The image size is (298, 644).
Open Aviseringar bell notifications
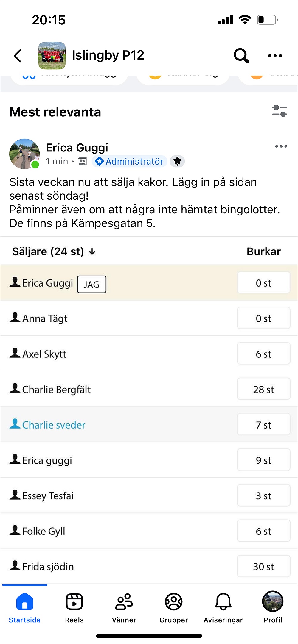coord(223,607)
